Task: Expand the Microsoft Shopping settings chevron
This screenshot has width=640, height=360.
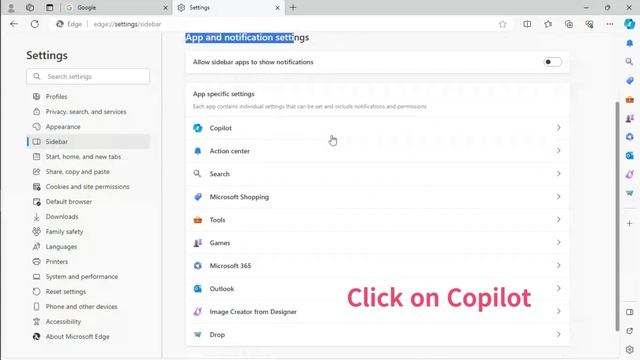Action: 558,197
